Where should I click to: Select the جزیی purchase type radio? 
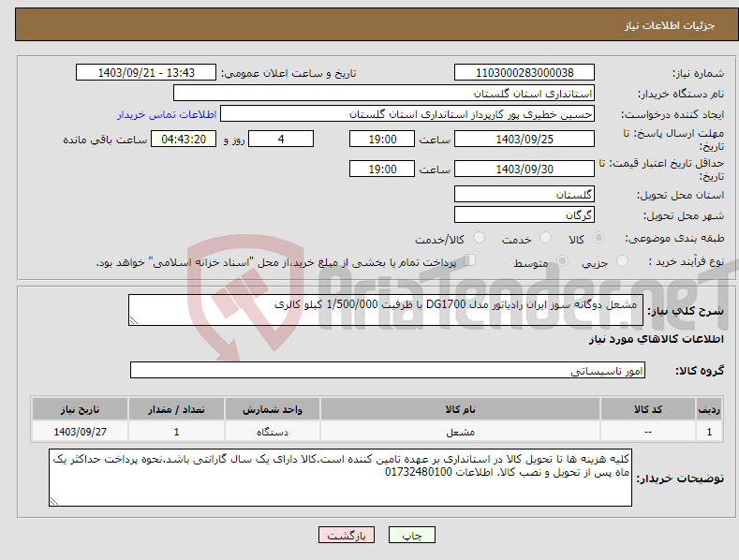[x=622, y=261]
